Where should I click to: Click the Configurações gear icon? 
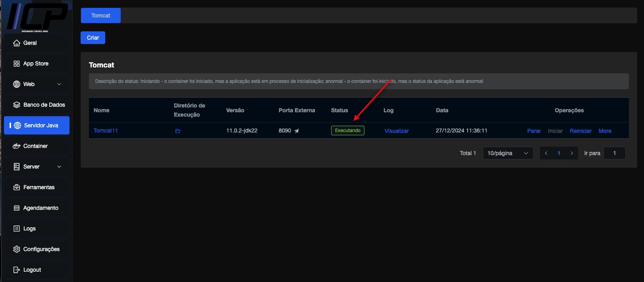(x=17, y=249)
